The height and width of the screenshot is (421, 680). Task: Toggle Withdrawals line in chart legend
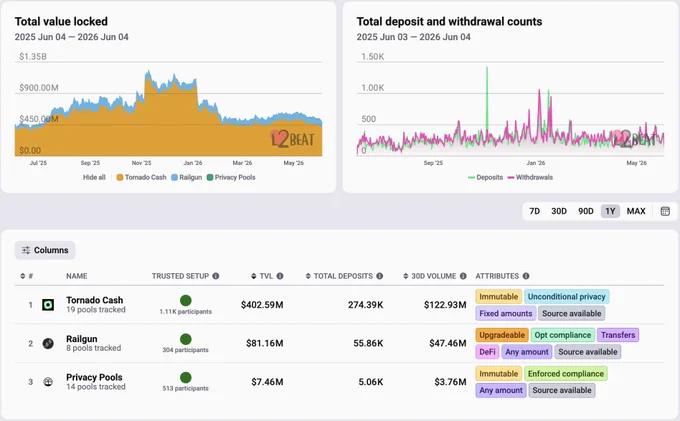pyautogui.click(x=530, y=177)
